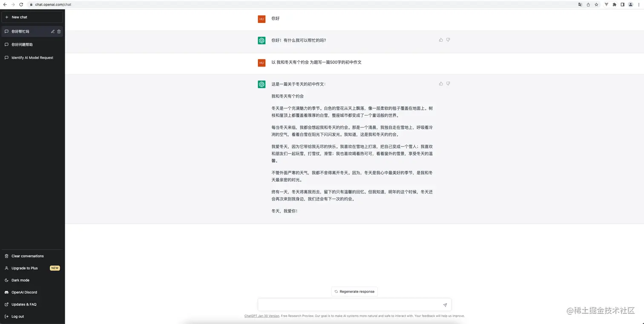Click the plus icon in New chat
This screenshot has width=644, height=324.
(6, 17)
